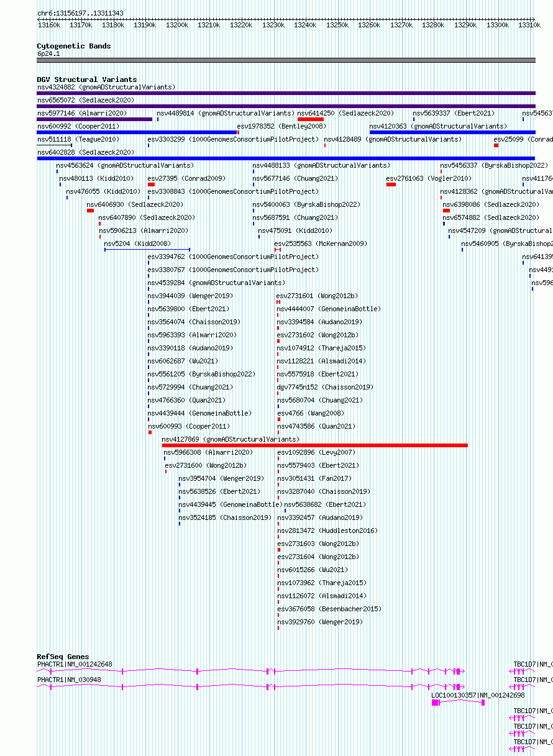Image resolution: width=553 pixels, height=756 pixels.
Task: Click the nsv3051431 (Fan2017) label
Action: [314, 478]
